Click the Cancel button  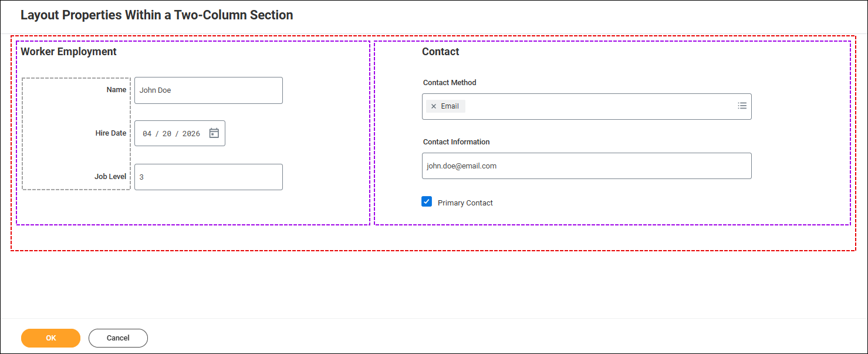pyautogui.click(x=118, y=338)
